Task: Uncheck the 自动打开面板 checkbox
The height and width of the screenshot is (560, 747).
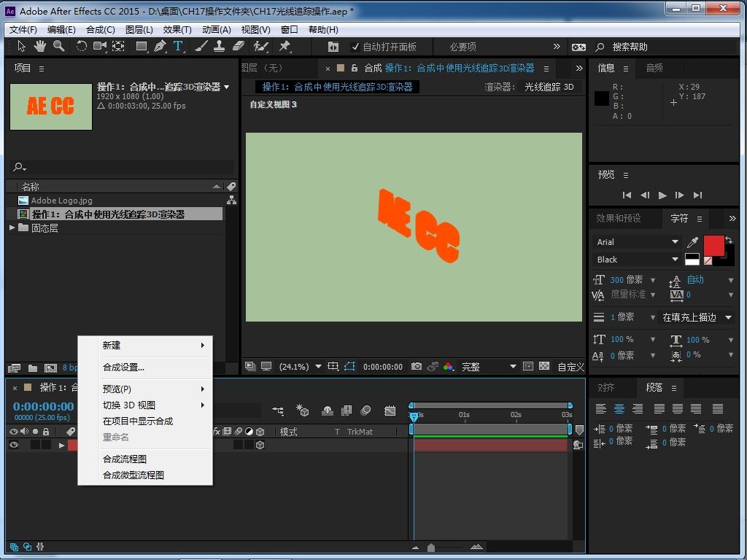Action: coord(355,47)
